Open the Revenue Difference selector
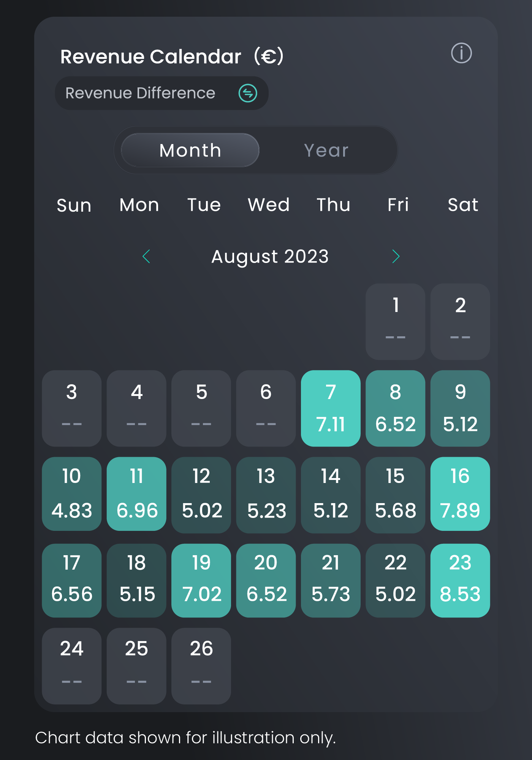Image resolution: width=532 pixels, height=760 pixels. 162,93
